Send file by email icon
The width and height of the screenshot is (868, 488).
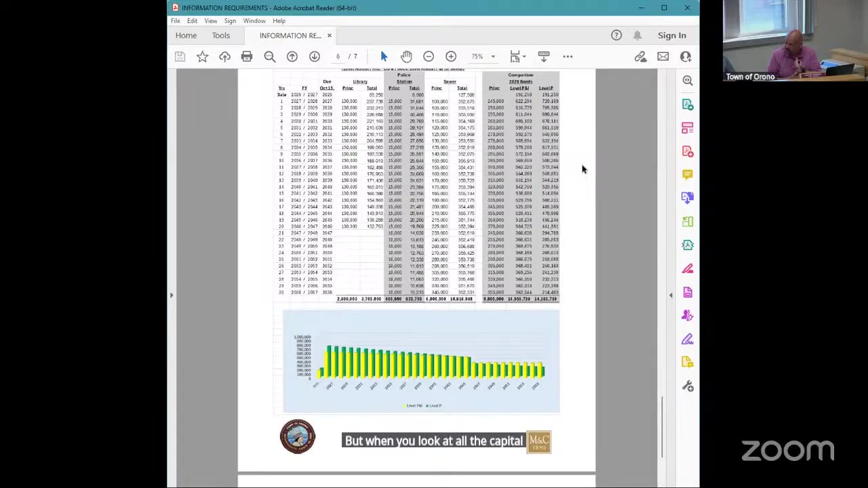[x=663, y=57]
